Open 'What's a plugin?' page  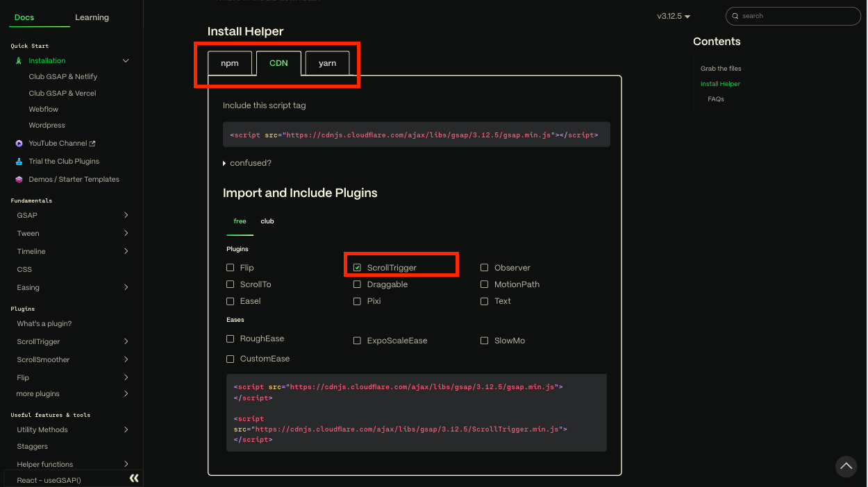click(x=44, y=324)
